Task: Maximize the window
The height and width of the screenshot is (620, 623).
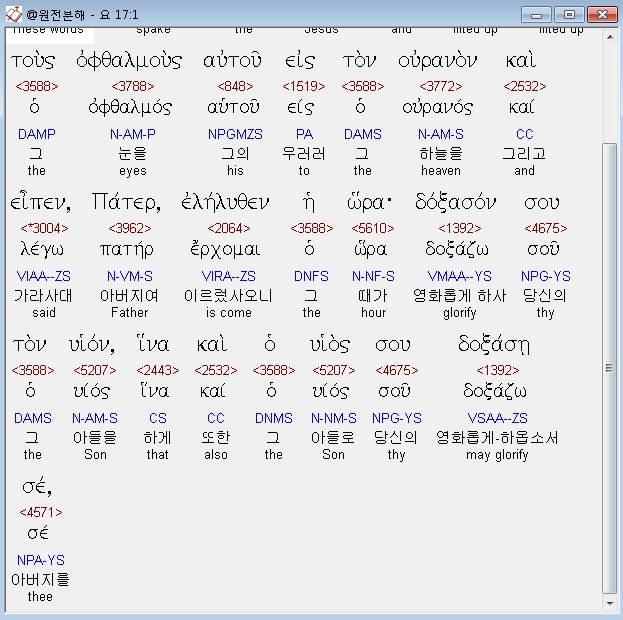Action: [569, 15]
